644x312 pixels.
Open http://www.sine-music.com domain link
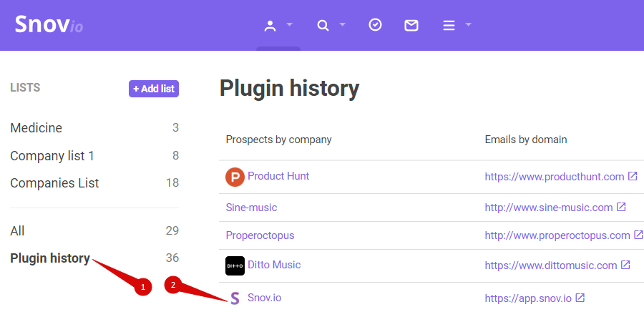click(549, 208)
